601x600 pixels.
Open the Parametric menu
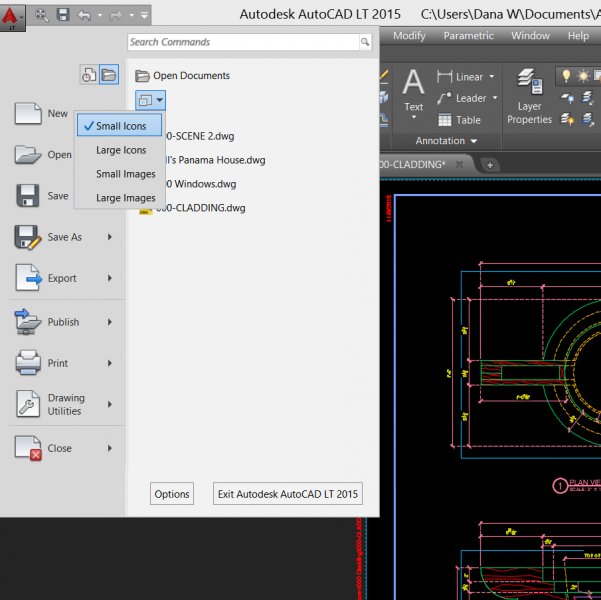(468, 36)
